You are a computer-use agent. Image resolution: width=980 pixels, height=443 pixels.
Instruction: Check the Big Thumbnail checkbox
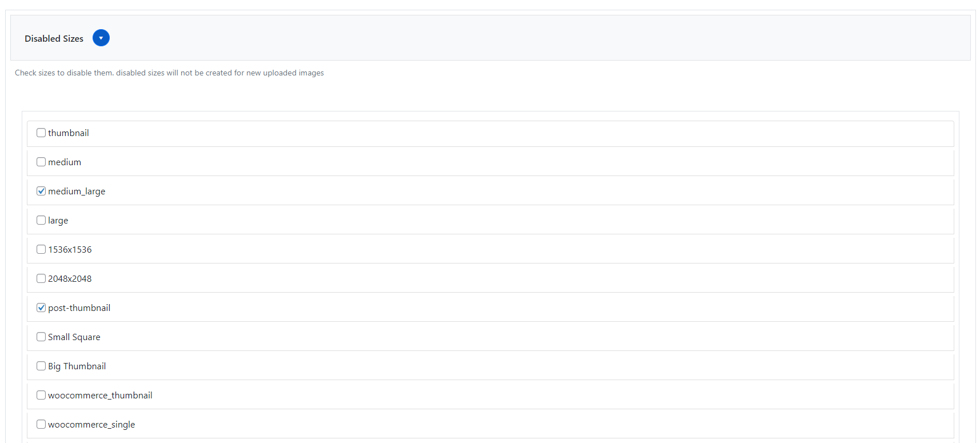pyautogui.click(x=41, y=366)
